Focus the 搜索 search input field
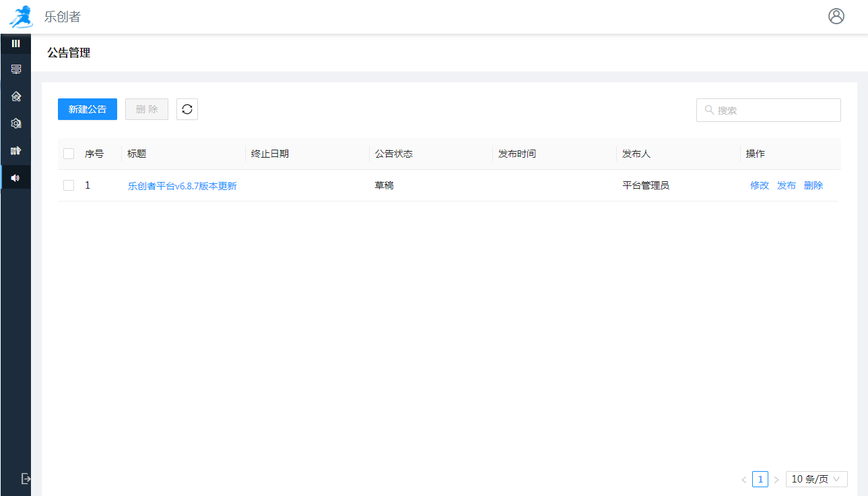Image resolution: width=868 pixels, height=496 pixels. click(x=774, y=110)
